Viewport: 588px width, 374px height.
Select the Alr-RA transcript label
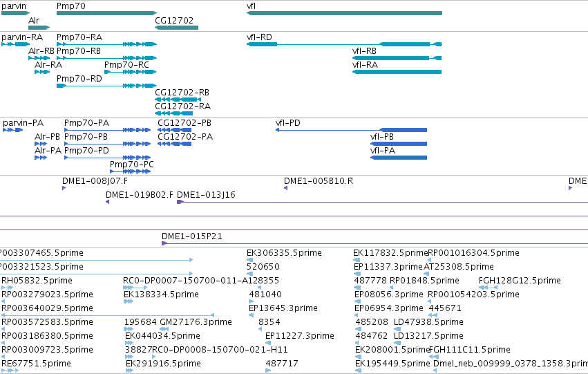(48, 65)
